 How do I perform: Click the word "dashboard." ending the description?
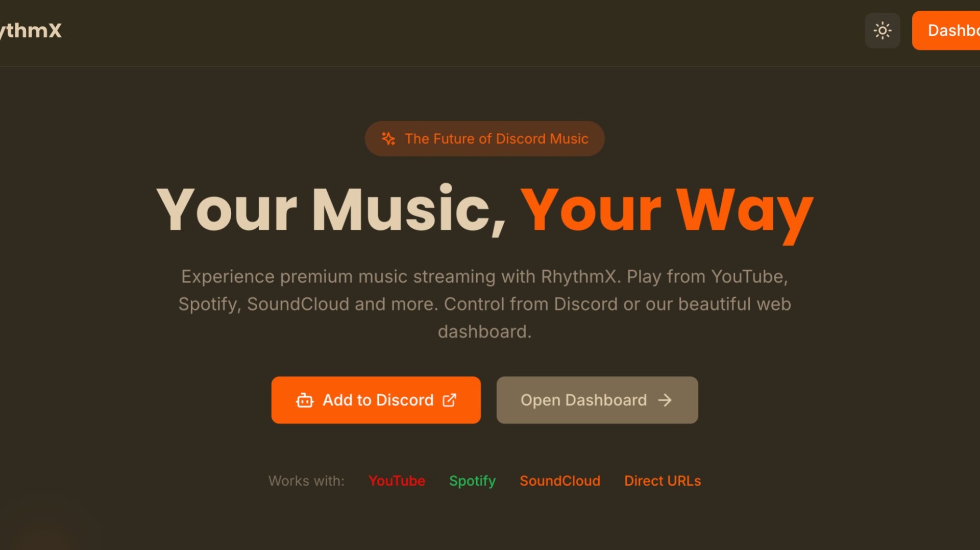coord(484,332)
